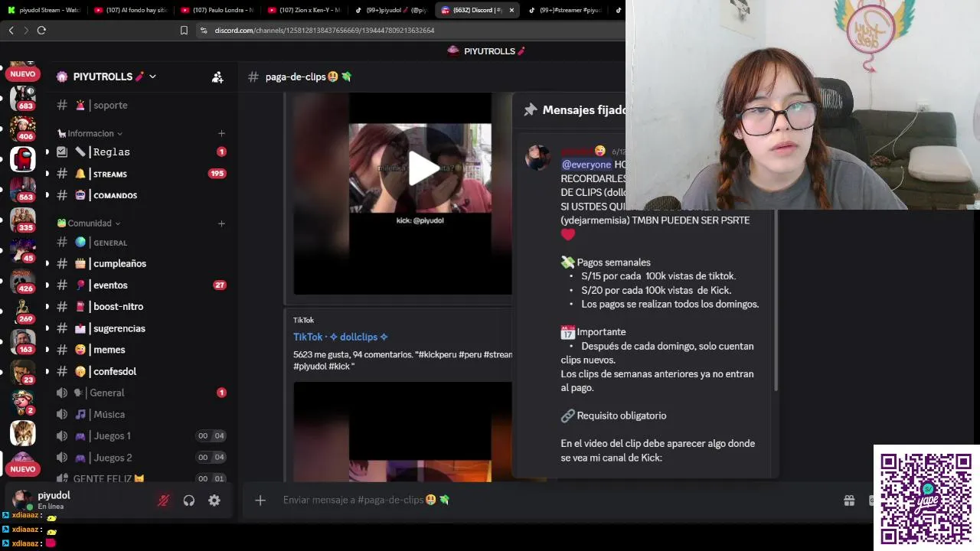Add a channel to Informacion category
The width and height of the screenshot is (980, 551).
coord(221,133)
